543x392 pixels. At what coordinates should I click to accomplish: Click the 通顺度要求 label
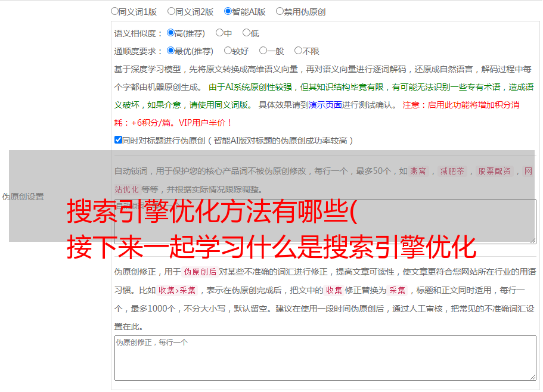tap(138, 51)
